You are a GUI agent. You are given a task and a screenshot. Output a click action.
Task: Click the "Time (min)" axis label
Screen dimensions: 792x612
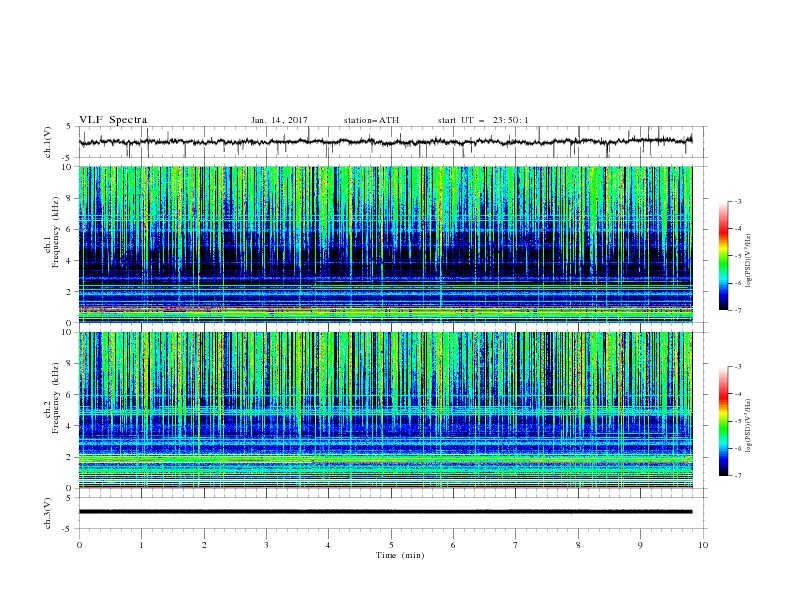point(400,555)
